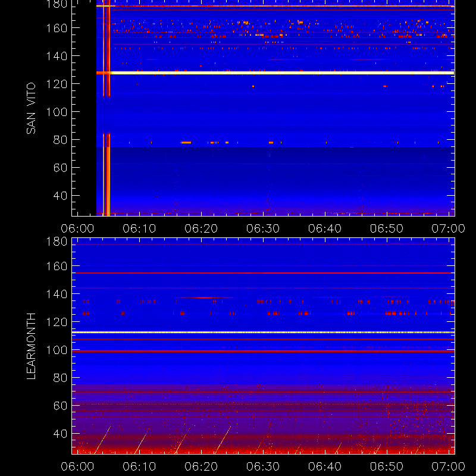Screen dimensions: 476x476
Task: Select the 180 label on Learmonth axis
Action: coord(57,242)
